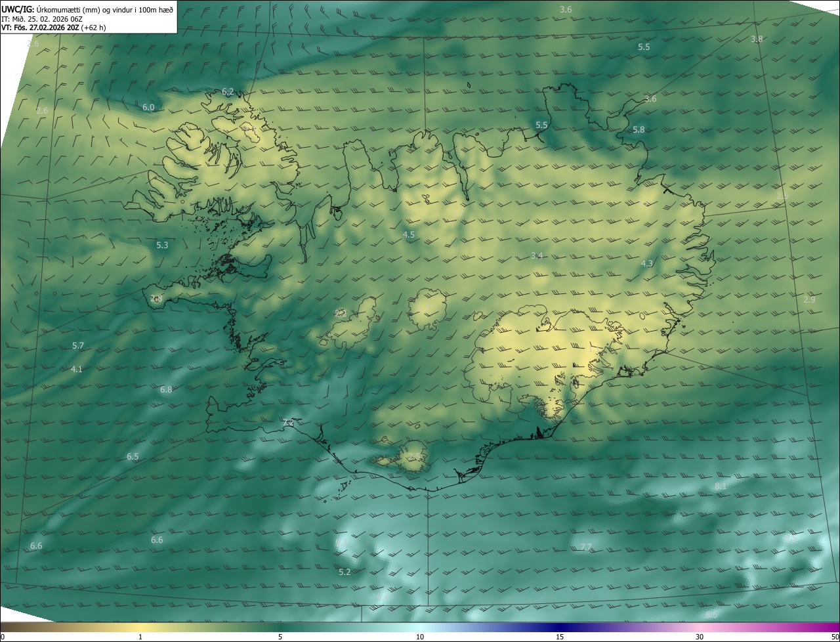The image size is (840, 642).
Task: Click the 4.3 value in east Iceland
Action: click(647, 264)
